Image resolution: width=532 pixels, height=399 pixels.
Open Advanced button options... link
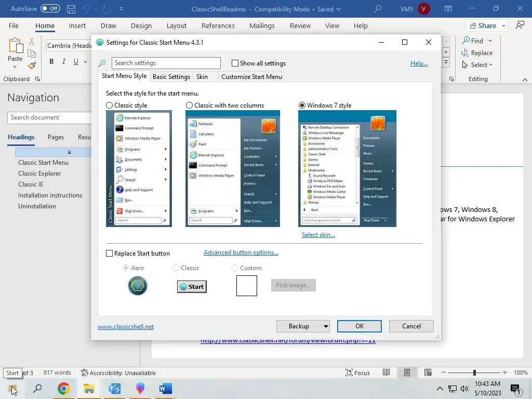click(241, 252)
